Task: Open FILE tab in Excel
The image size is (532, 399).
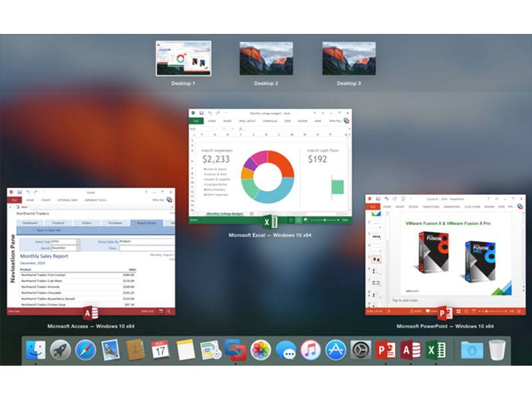Action: coord(196,121)
